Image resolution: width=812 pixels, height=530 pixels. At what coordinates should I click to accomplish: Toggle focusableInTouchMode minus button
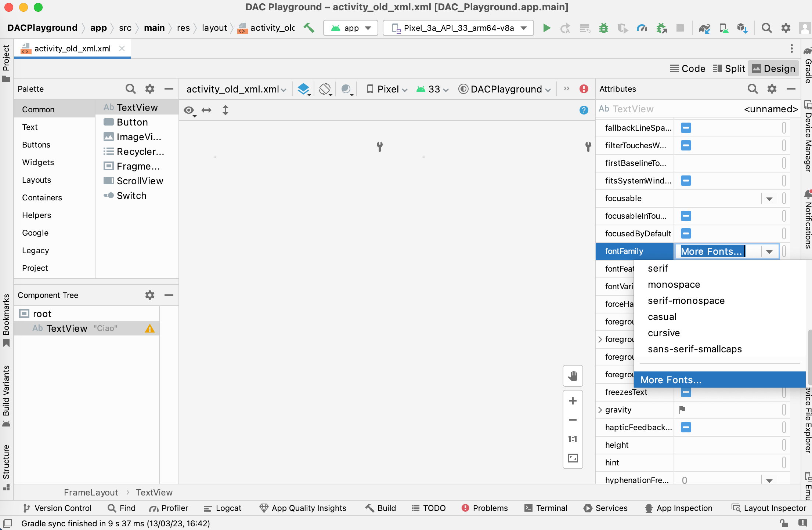685,216
